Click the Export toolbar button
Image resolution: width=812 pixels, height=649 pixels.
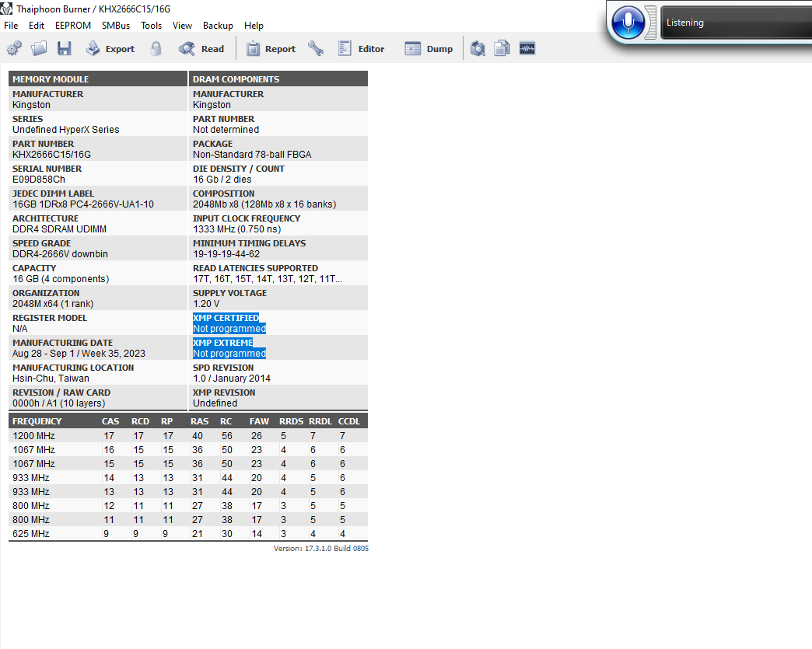point(110,49)
